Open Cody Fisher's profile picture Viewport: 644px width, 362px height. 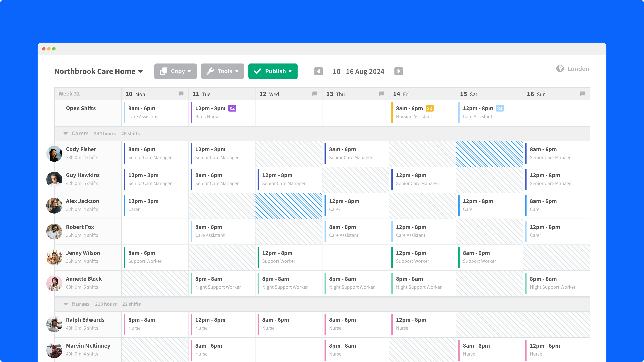54,154
